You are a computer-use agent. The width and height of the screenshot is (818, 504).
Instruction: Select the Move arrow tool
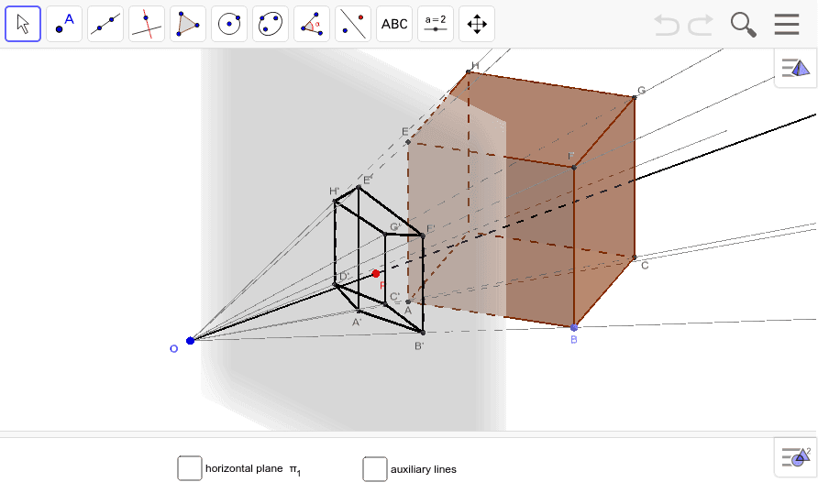pyautogui.click(x=23, y=24)
